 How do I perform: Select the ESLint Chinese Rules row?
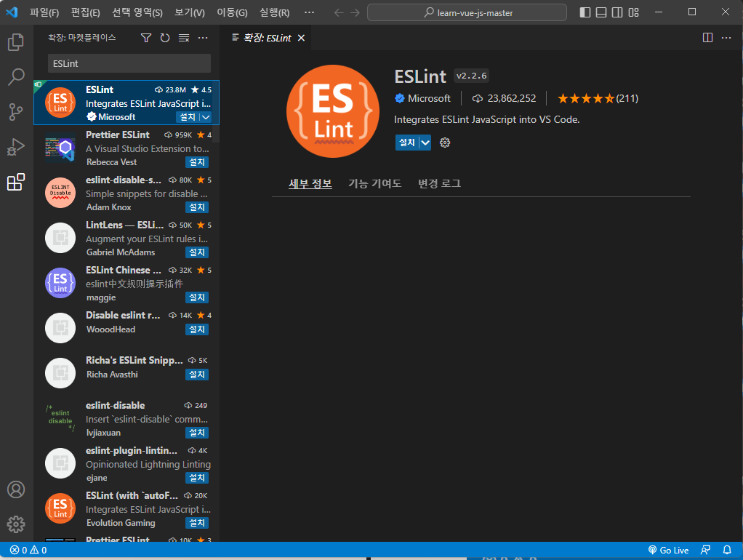(126, 283)
